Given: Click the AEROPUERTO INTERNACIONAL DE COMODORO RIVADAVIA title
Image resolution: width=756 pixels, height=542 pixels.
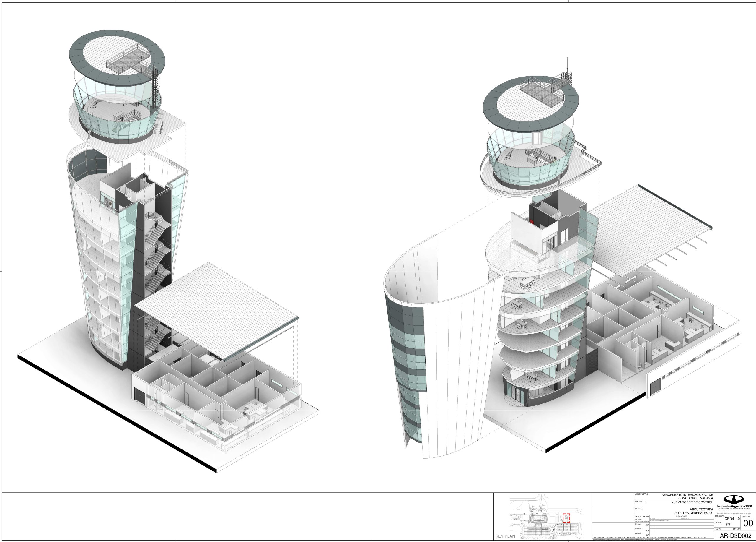Looking at the screenshot, I should click(x=687, y=496).
